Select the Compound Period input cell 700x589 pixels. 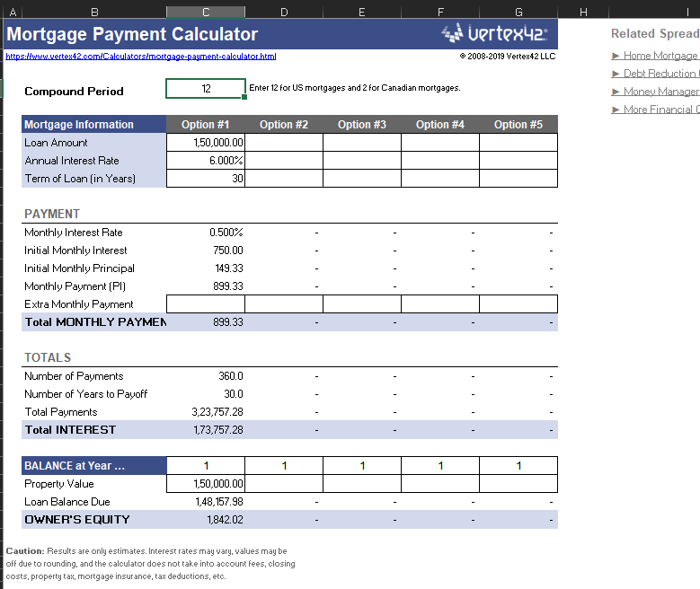pyautogui.click(x=206, y=88)
